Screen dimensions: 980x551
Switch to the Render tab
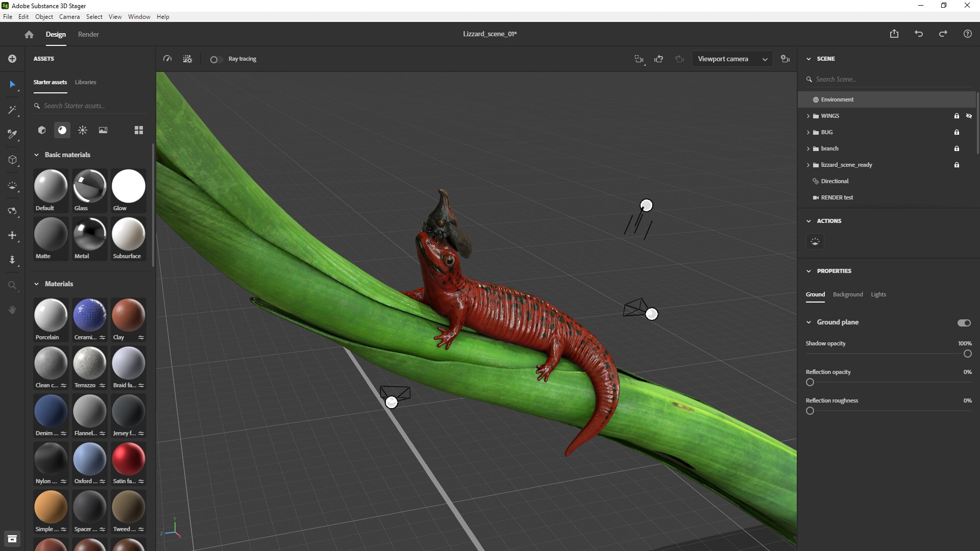pyautogui.click(x=88, y=34)
